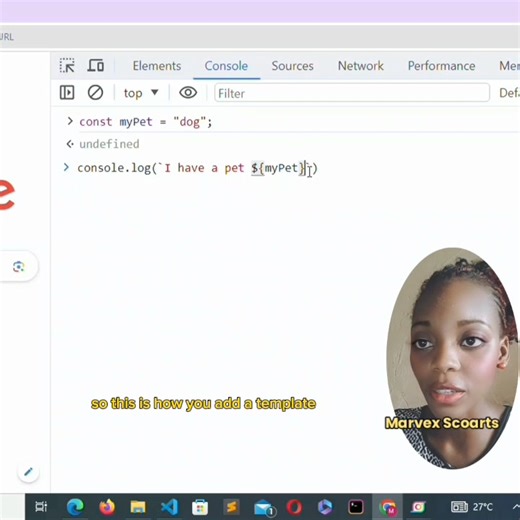Open the screen recorder taskbar app

click(418, 507)
